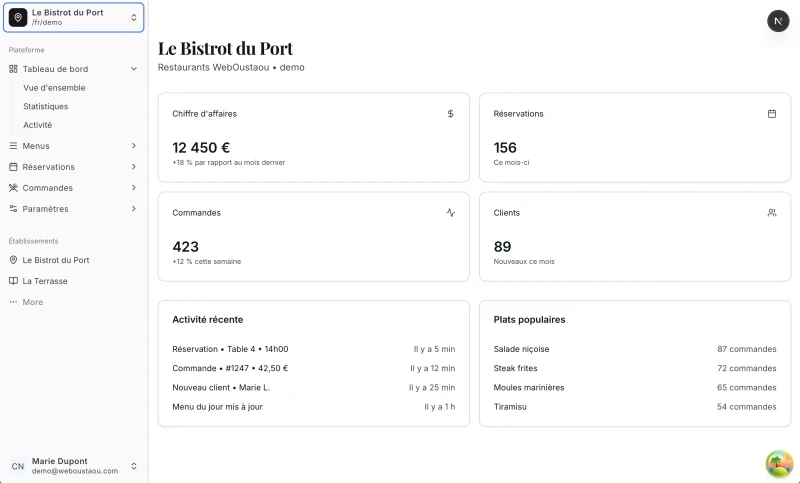Viewport: 800px width, 483px height.
Task: Click 'Il y a 5 min' timestamp
Action: (x=434, y=349)
